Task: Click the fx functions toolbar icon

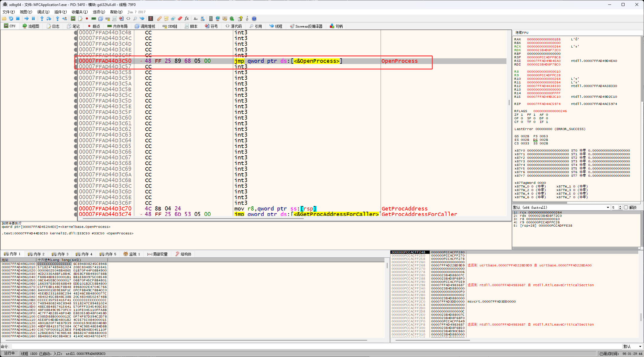Action: coord(187,19)
